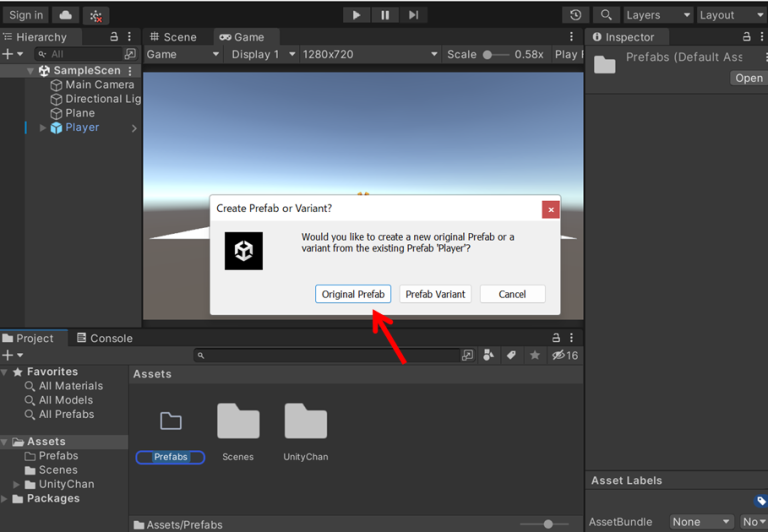Click the Prefab Variant button

tap(435, 294)
